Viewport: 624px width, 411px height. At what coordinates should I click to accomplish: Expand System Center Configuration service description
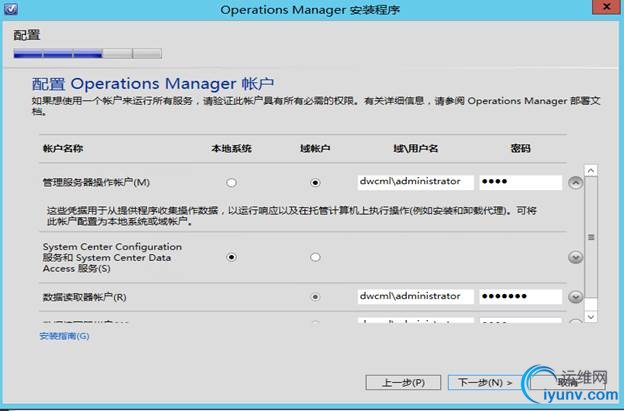pos(575,257)
